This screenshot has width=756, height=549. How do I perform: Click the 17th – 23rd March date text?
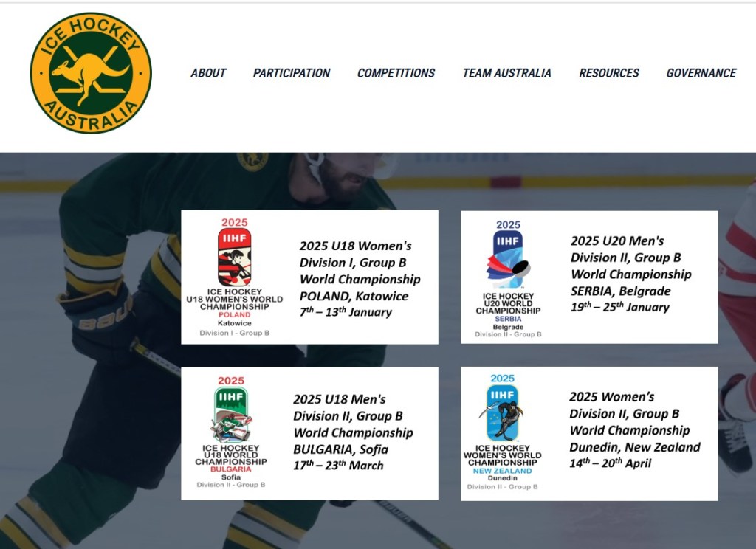coord(338,465)
